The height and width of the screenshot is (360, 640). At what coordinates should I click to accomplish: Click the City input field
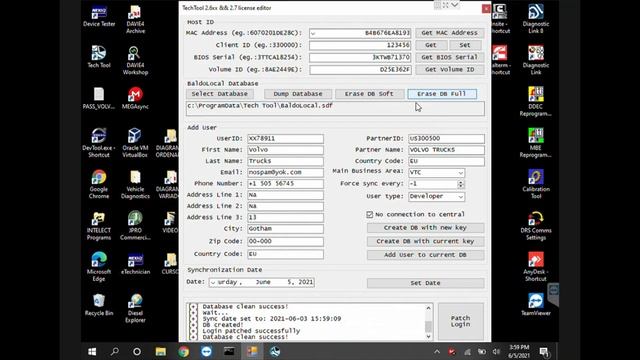[x=285, y=229]
